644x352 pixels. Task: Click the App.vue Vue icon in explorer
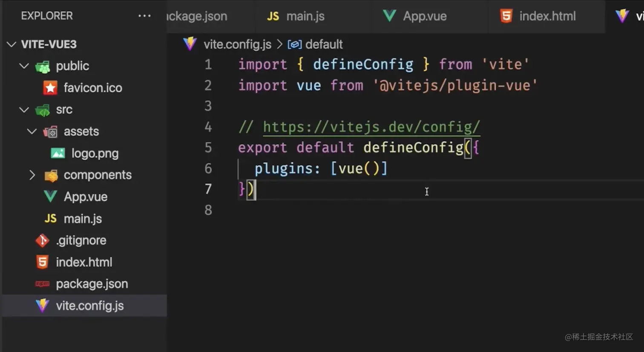pos(50,196)
